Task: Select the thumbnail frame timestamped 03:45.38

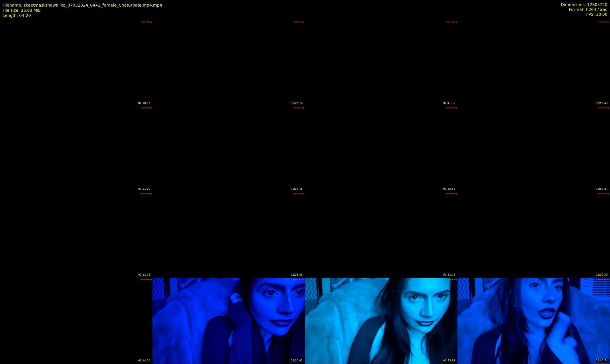Action: [381, 321]
